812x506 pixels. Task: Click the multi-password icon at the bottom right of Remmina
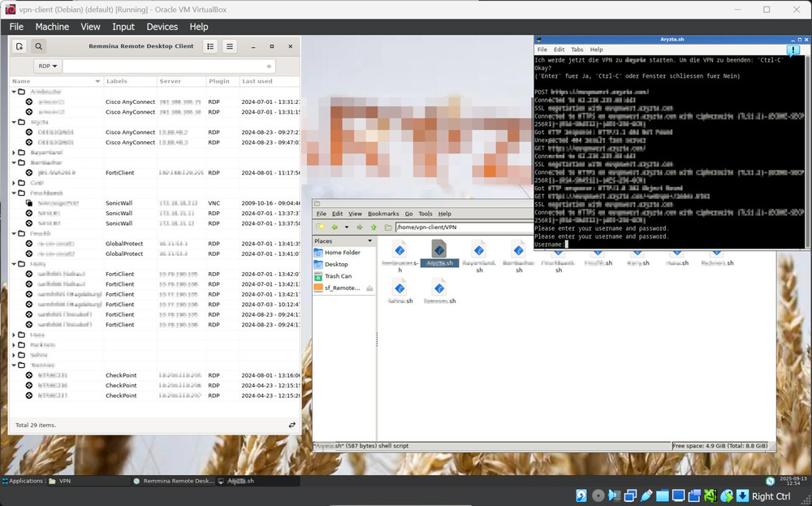click(292, 425)
